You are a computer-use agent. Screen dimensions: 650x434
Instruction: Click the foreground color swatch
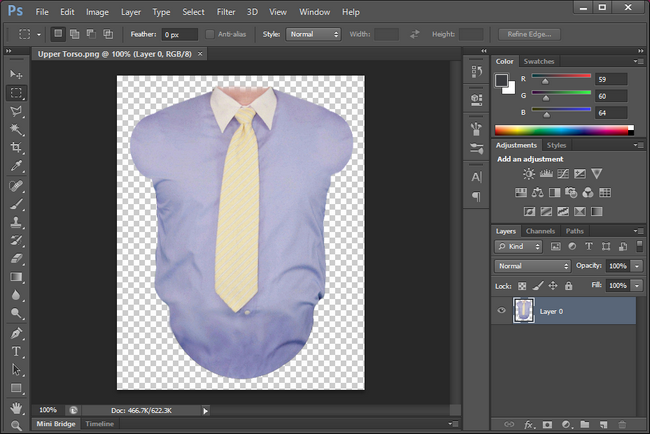tap(501, 80)
